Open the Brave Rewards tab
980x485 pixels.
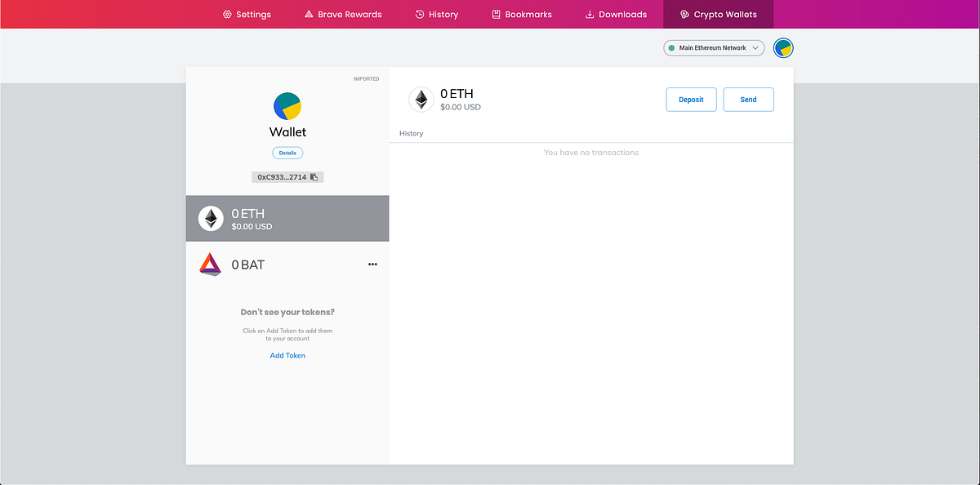coord(343,15)
